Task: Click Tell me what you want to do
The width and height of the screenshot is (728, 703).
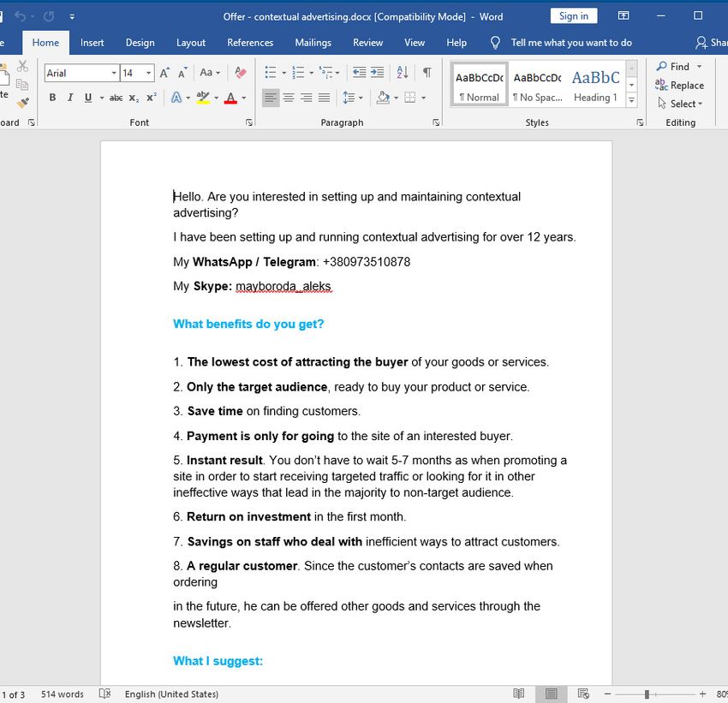Action: (x=571, y=43)
